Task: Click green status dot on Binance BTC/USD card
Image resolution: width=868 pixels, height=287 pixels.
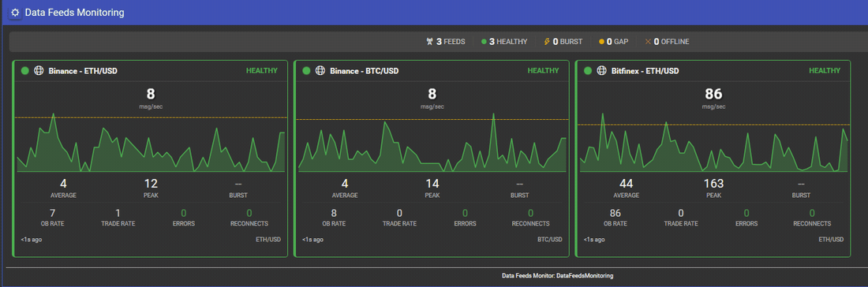Action: coord(306,71)
